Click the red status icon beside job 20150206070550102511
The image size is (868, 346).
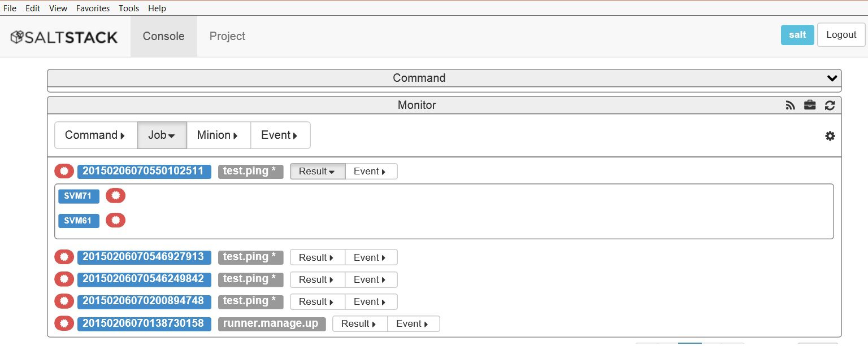pos(64,170)
